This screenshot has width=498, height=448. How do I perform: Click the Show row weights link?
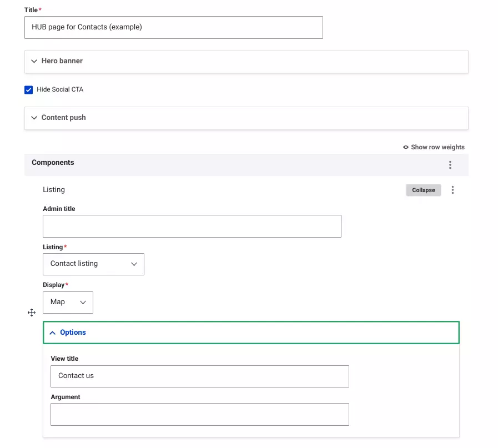click(x=439, y=147)
